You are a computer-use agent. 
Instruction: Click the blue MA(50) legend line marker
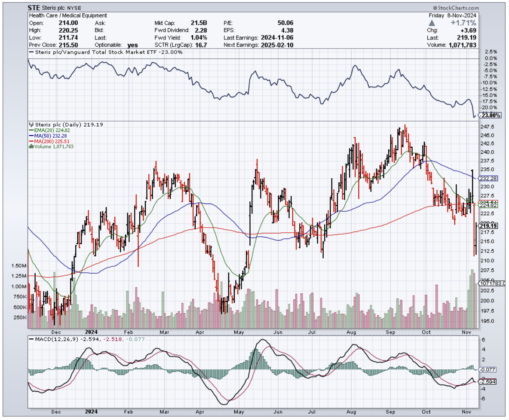30,135
